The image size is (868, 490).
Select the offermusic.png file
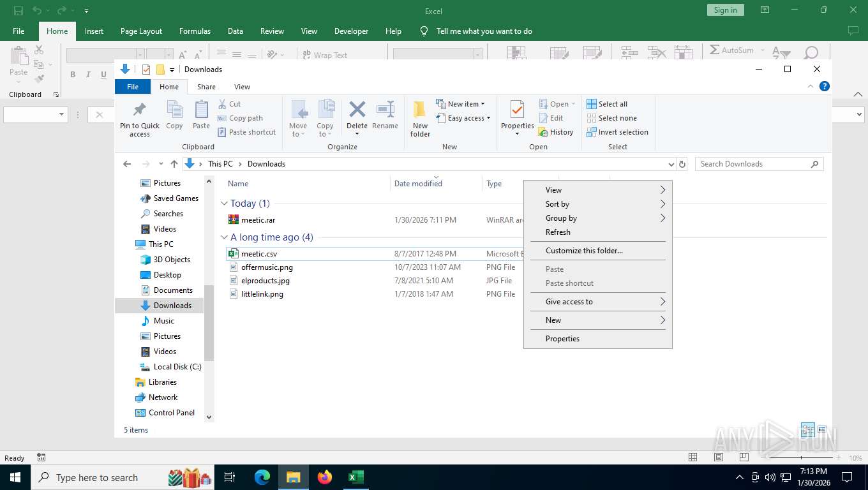[x=267, y=267]
